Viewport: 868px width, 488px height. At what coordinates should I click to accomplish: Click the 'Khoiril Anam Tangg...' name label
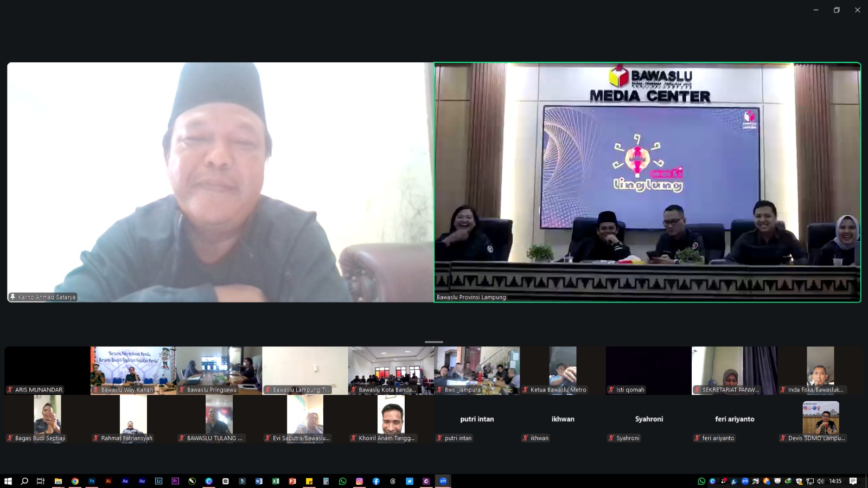tap(387, 438)
